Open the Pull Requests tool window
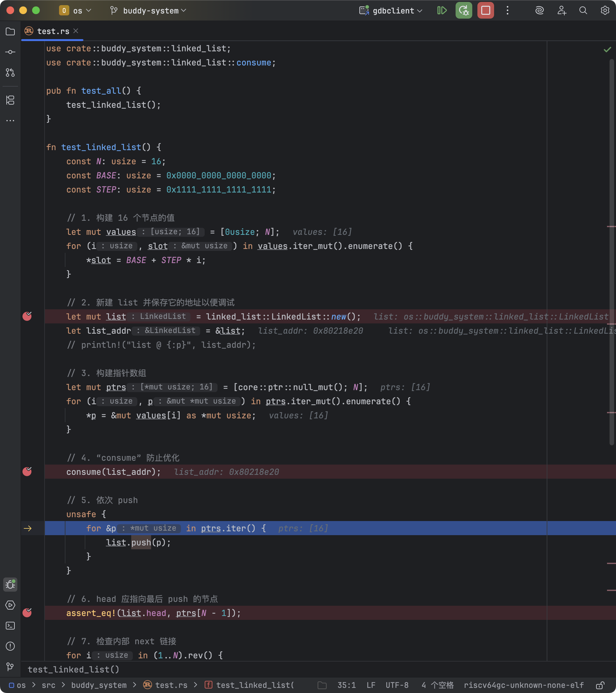 coord(10,72)
